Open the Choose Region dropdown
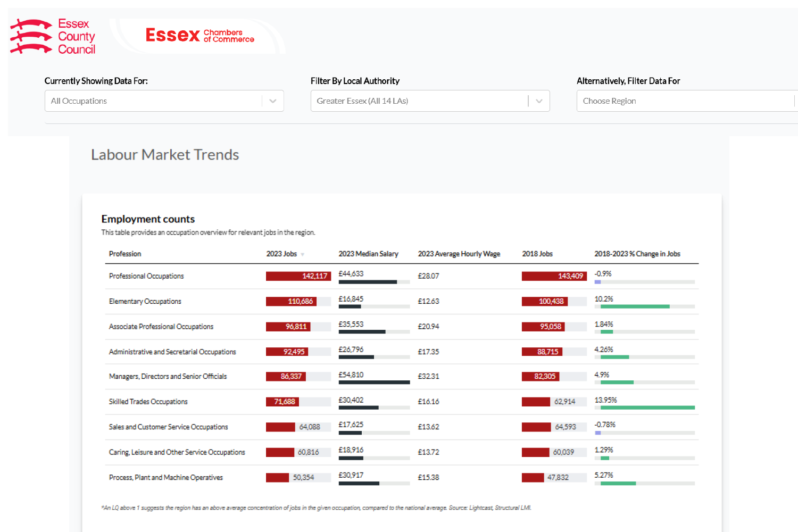798x532 pixels. coord(686,101)
